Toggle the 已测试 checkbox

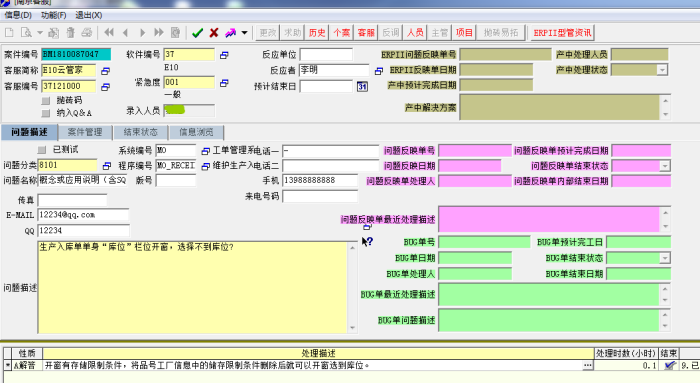click(42, 149)
